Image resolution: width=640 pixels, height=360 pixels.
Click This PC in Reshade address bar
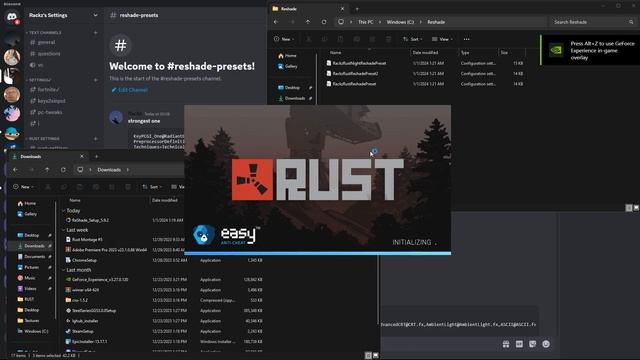coord(365,22)
